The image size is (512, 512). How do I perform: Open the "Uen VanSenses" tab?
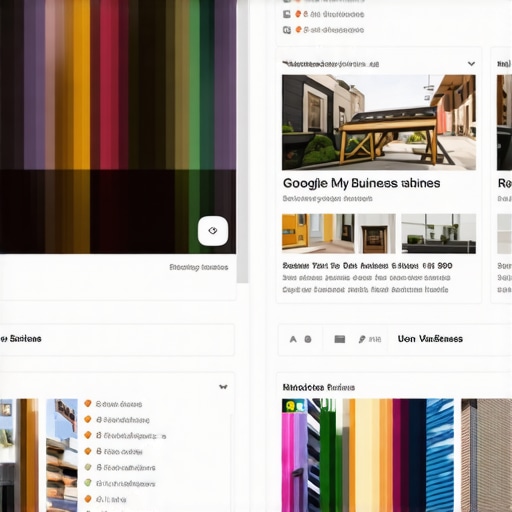(430, 339)
